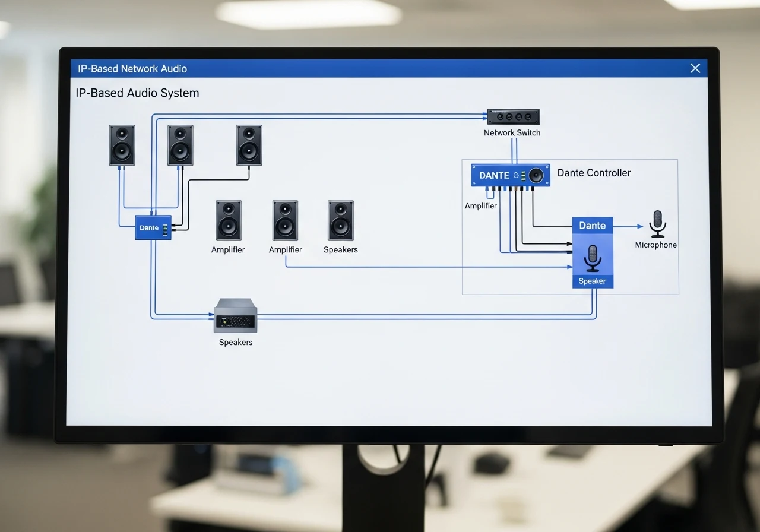Click the blue Dante box beside speakers
The image size is (760, 532).
[x=153, y=227]
